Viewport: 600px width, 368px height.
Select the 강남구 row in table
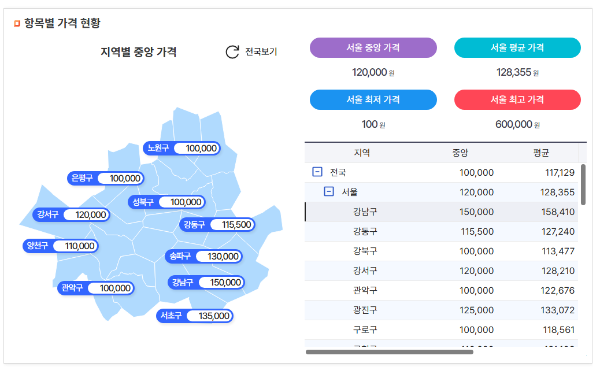coord(442,212)
